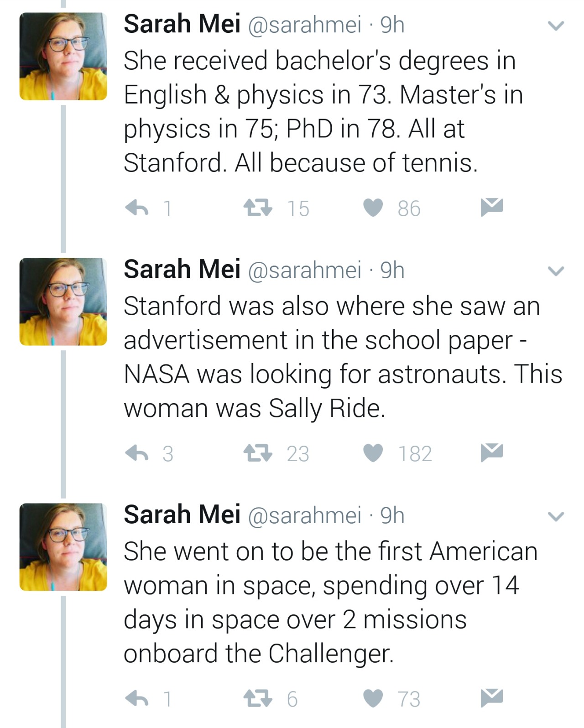Viewport: 584px width, 728px height.
Task: Retweet the tweet about NASA advertisement
Action: point(258,453)
